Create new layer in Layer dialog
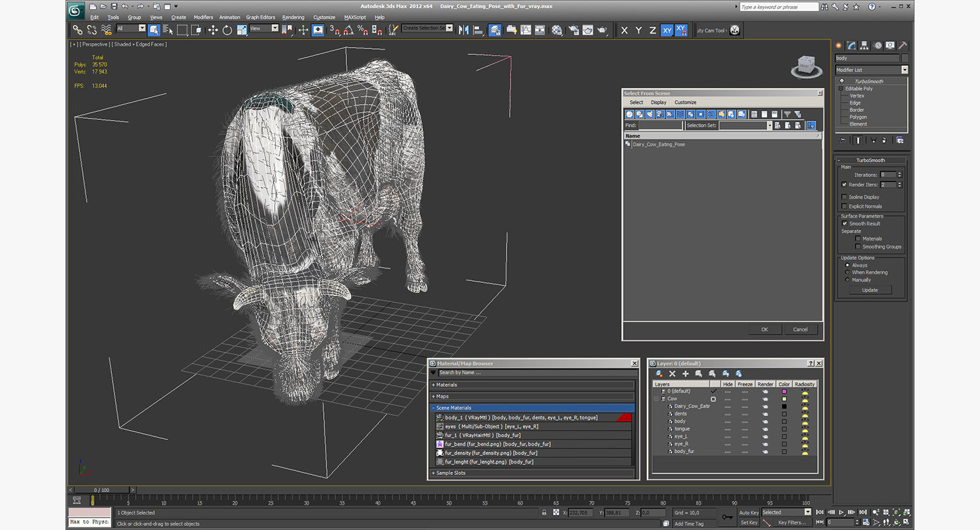 click(659, 374)
